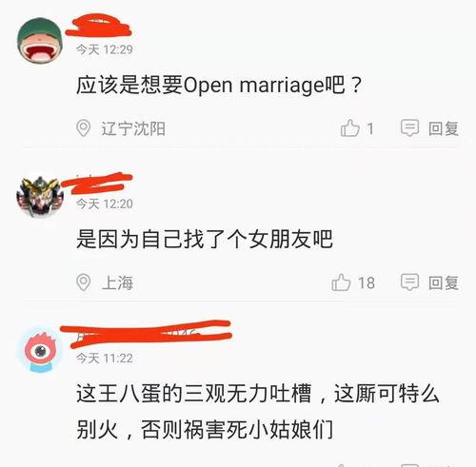Select the 上海 location label
This screenshot has width=476, height=467.
[x=117, y=282]
